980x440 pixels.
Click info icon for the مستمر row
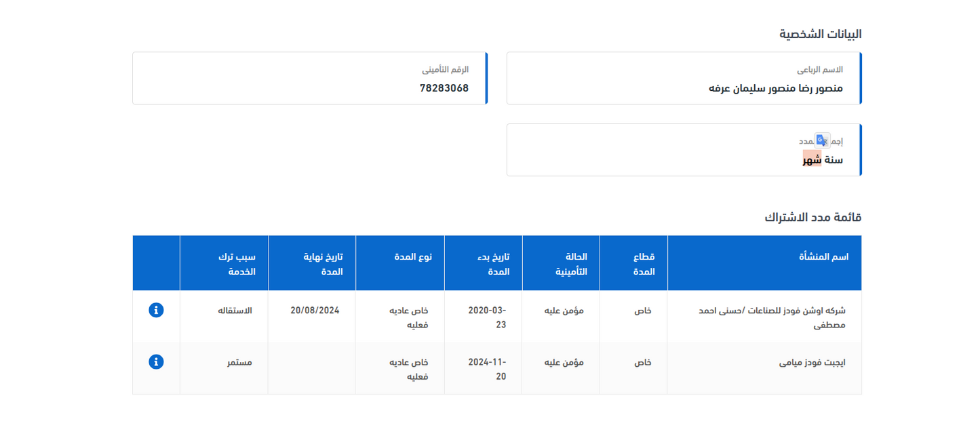pos(156,362)
